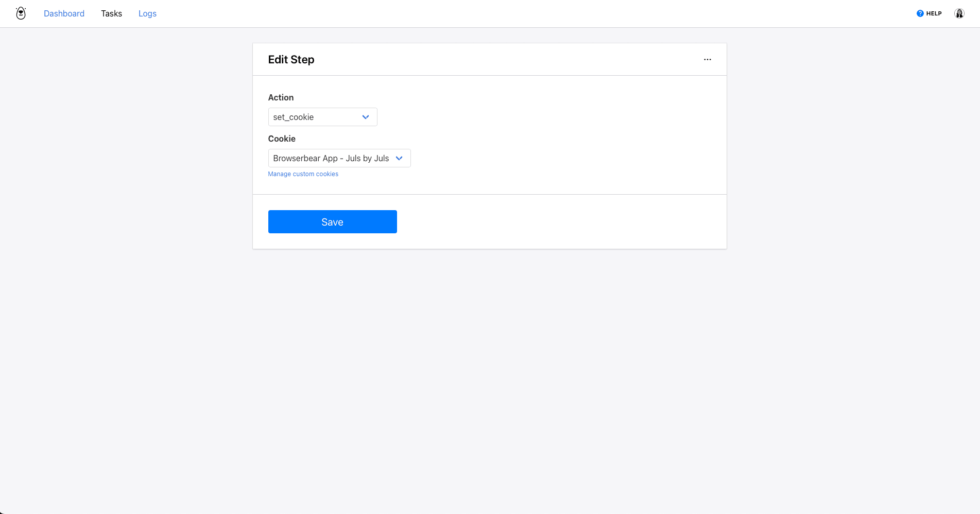Click the HELP text label
Viewport: 980px width, 514px height.
pos(934,14)
